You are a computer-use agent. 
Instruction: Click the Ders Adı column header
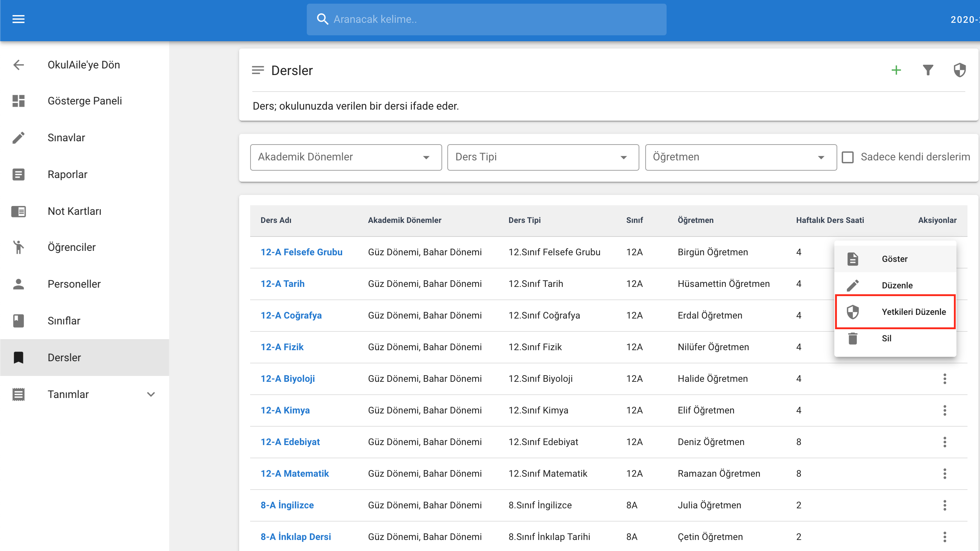point(276,220)
